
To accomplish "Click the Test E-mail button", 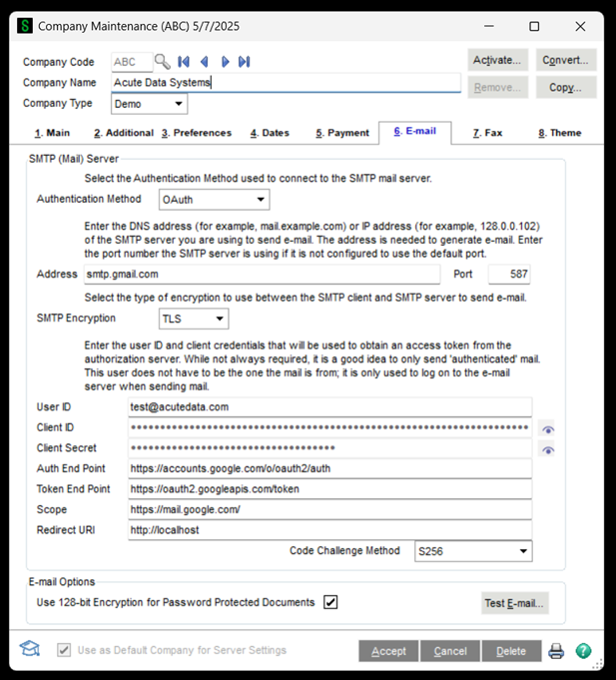I will coord(514,603).
